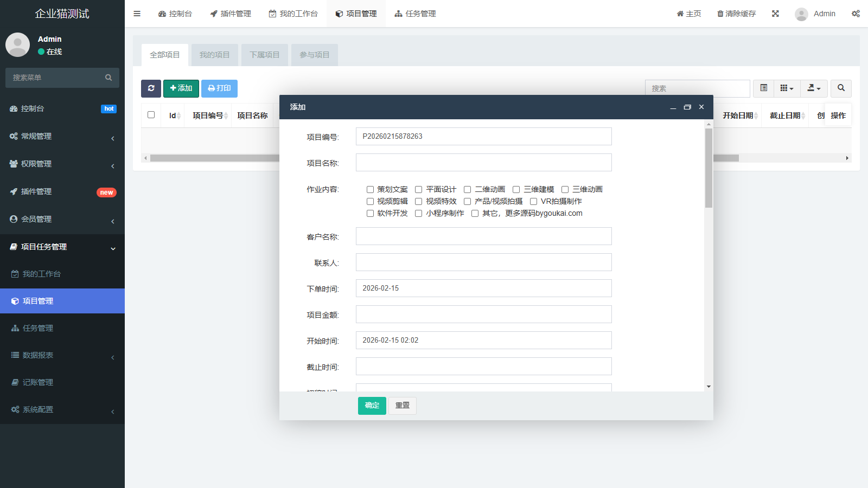
Task: Toggle the sidebar hamburger menu icon
Action: [x=137, y=14]
